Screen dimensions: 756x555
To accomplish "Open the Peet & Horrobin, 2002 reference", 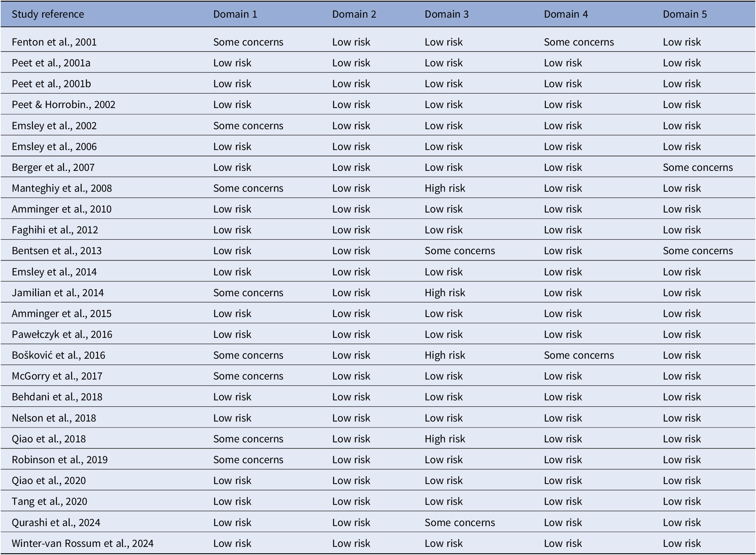I will pos(64,105).
